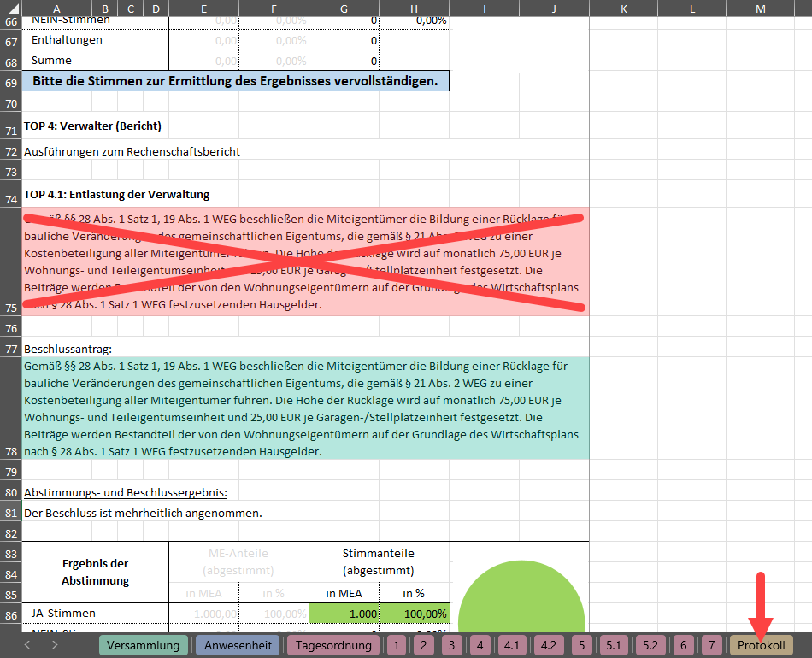Viewport: 812px width, 658px height.
Task: Select column E header
Action: [204, 9]
